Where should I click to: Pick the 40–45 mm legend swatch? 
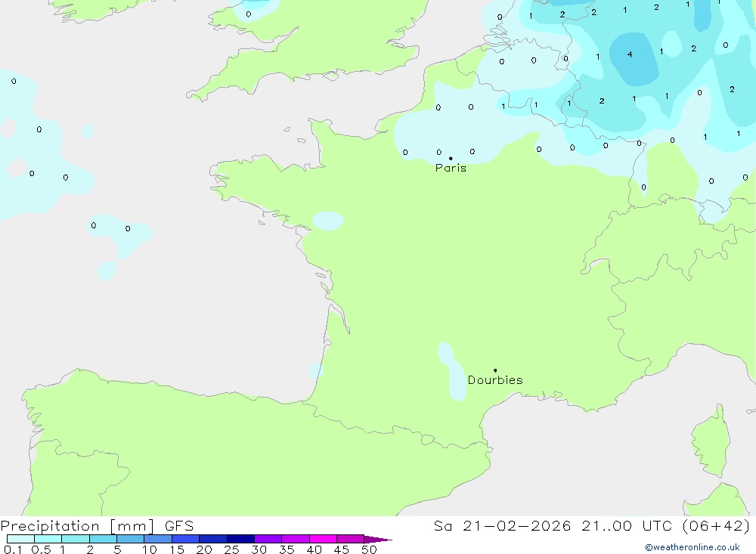323,539
